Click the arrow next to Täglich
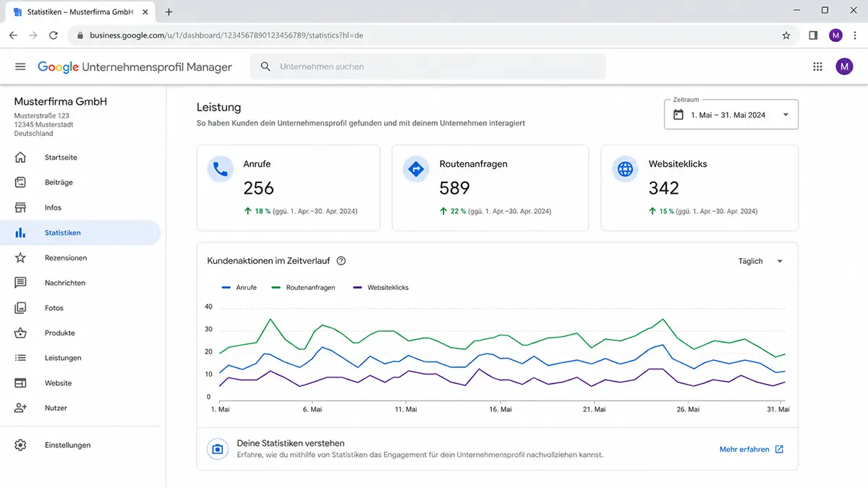 coord(780,262)
